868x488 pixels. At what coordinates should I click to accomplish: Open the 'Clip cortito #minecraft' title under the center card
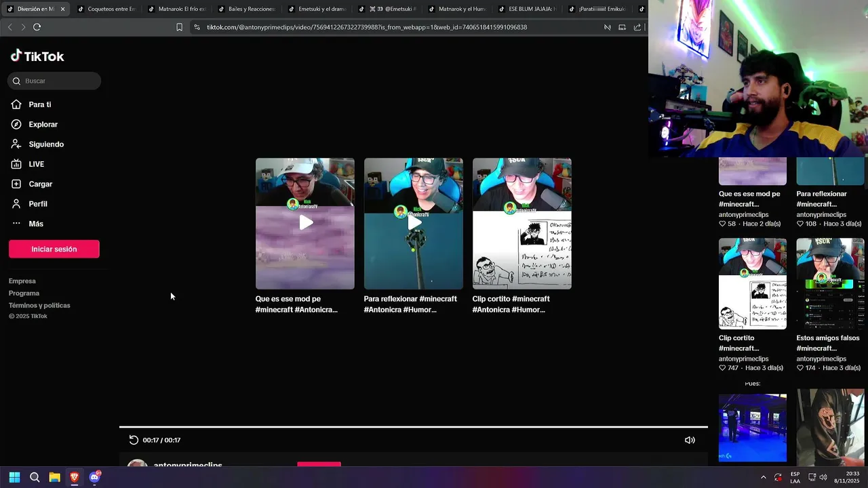[511, 304]
